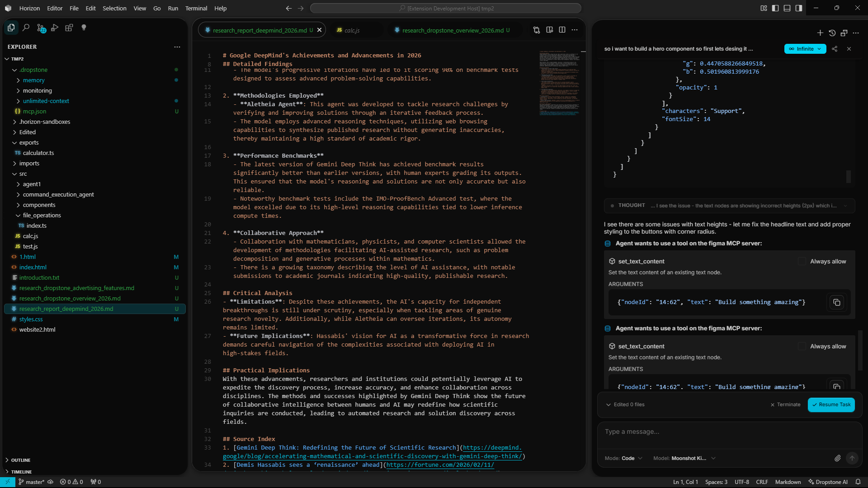Copy the set_text_content tool arguments
The image size is (868, 488).
pyautogui.click(x=836, y=302)
